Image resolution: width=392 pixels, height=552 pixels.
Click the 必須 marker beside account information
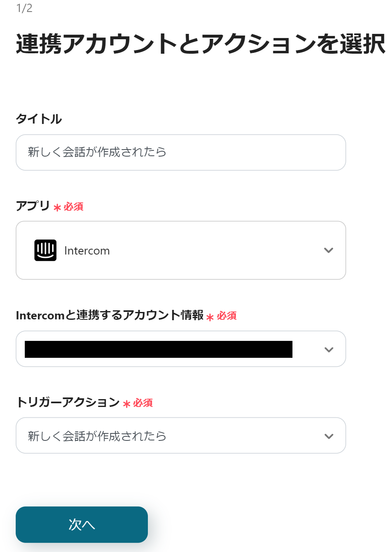tap(227, 316)
